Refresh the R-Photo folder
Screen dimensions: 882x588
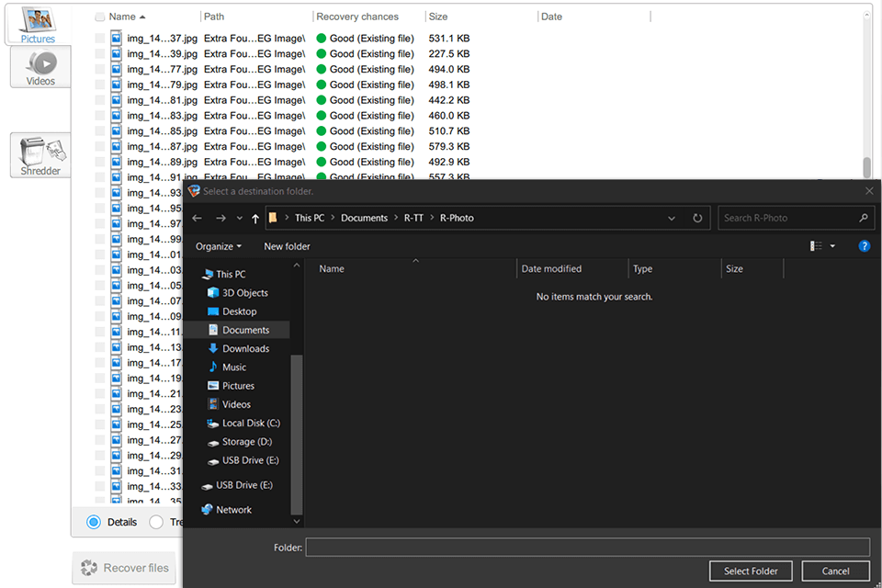pos(697,219)
